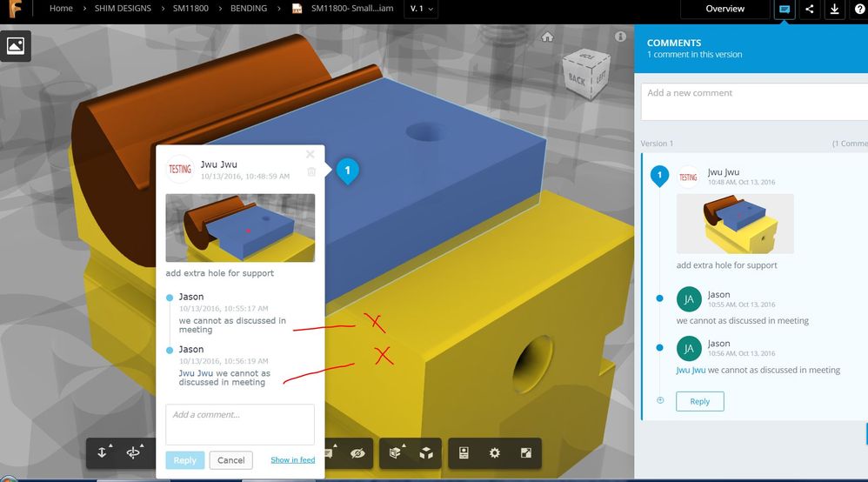Click the pan tool icon
Screen dimensions: 868x482
pyautogui.click(x=102, y=452)
